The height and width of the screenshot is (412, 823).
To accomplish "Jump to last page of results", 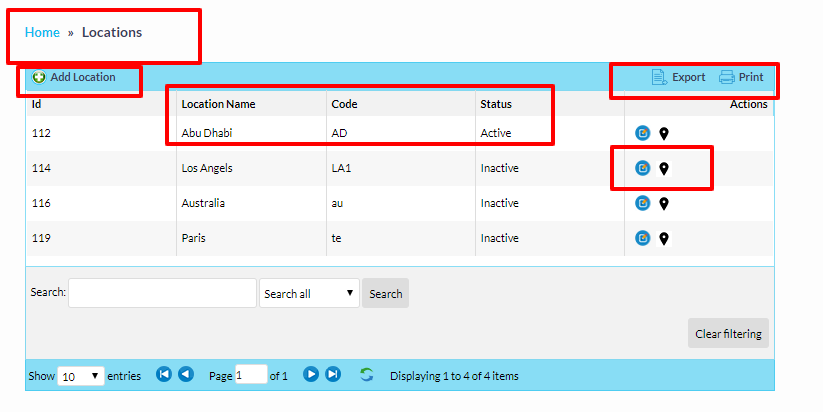I will 333,375.
